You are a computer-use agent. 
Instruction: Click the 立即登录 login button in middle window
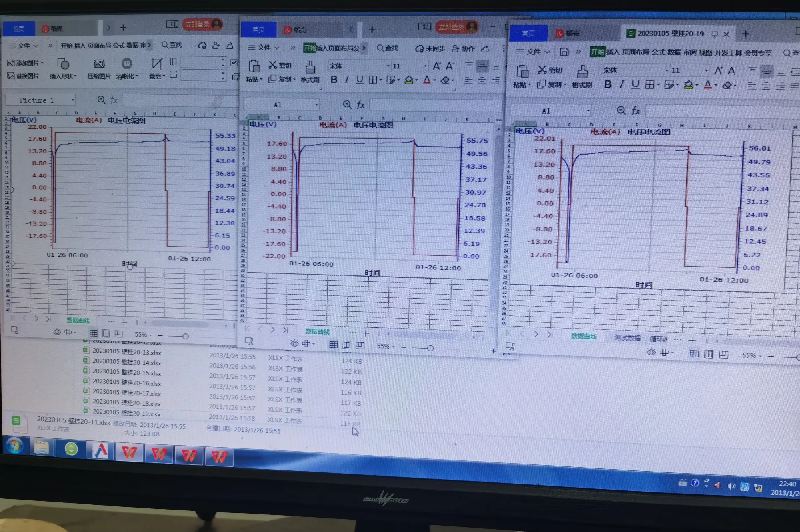452,27
